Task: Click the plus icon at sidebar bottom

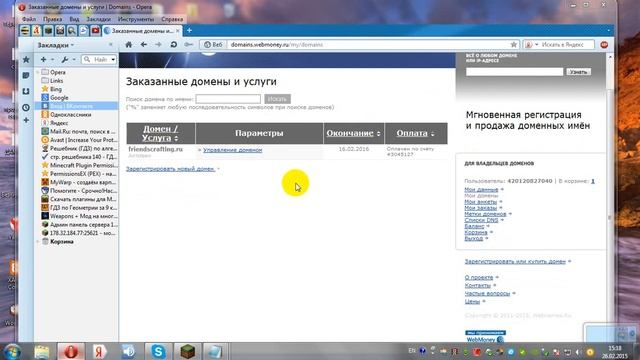Action: (26, 120)
